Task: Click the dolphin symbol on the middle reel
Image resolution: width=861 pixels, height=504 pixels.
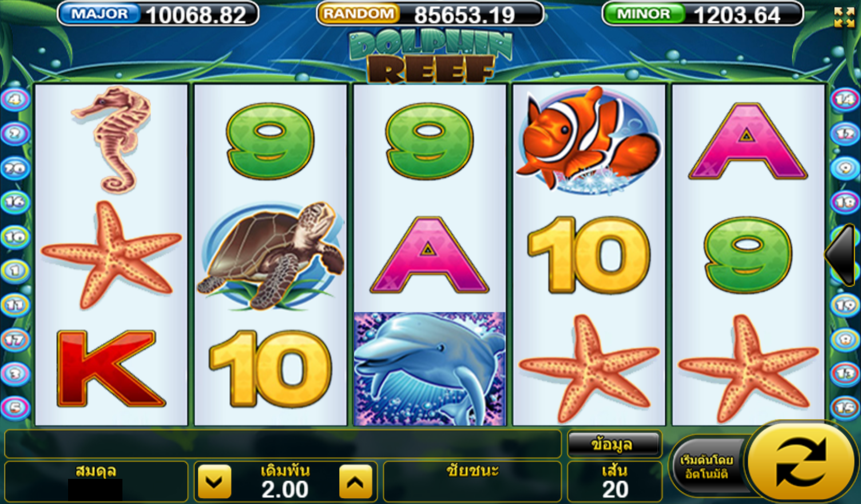Action: click(430, 368)
